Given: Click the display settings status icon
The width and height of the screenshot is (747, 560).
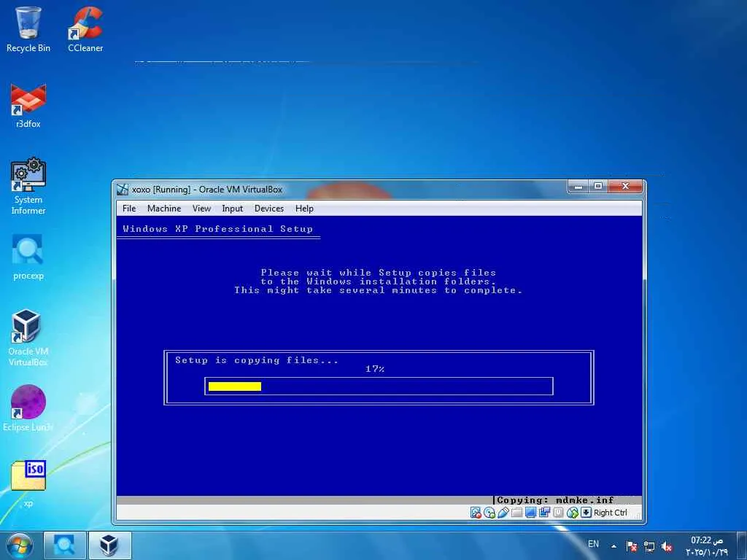Looking at the screenshot, I should click(x=531, y=513).
